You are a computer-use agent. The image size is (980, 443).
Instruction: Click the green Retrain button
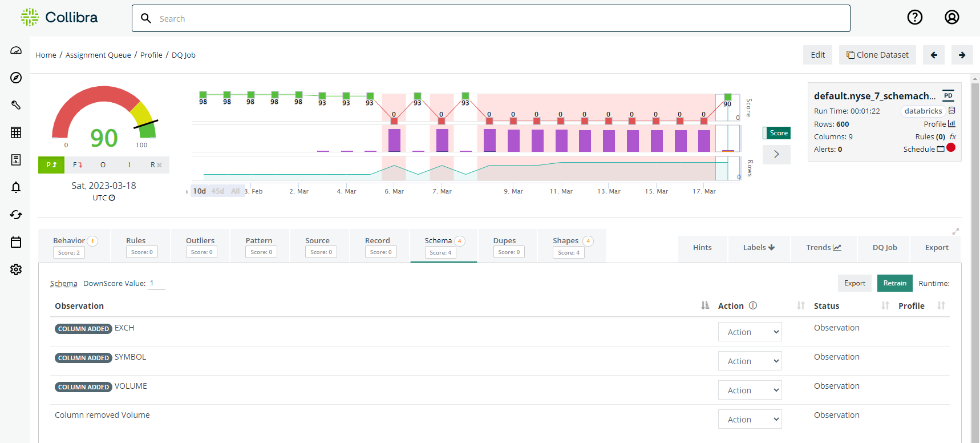(895, 283)
